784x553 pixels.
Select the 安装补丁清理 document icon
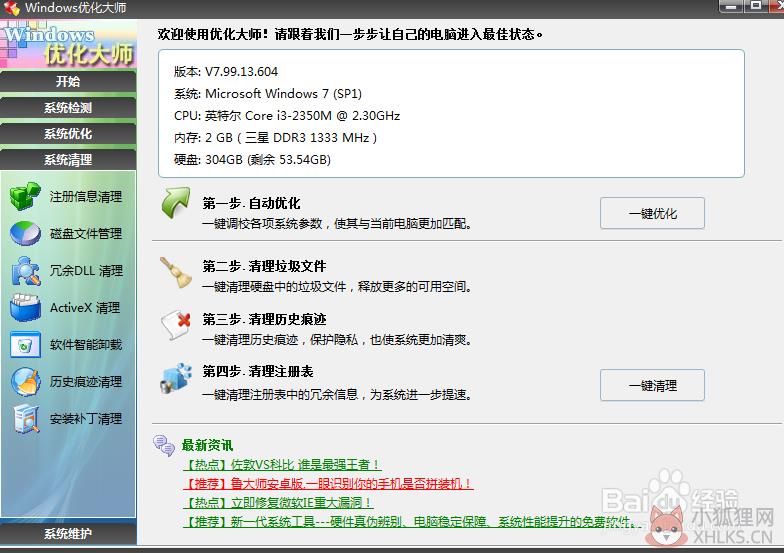coord(26,418)
